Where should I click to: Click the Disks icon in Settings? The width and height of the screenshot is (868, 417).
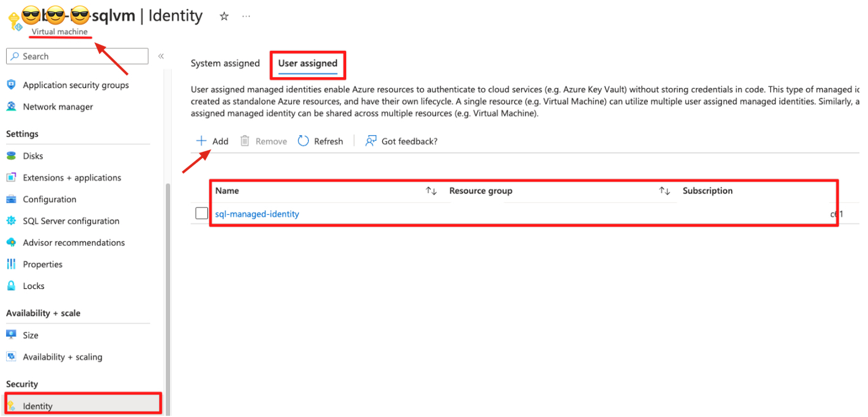point(11,156)
